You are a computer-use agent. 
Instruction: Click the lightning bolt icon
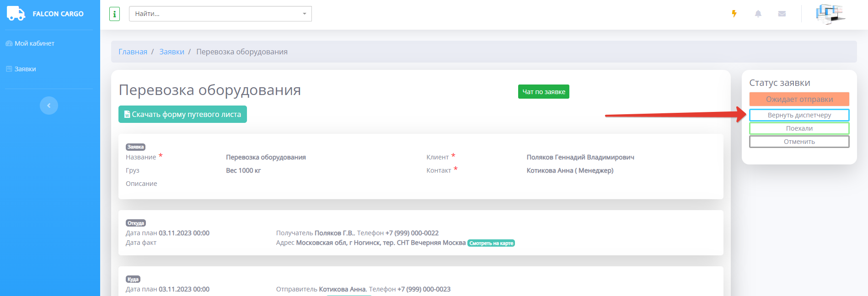click(x=734, y=14)
